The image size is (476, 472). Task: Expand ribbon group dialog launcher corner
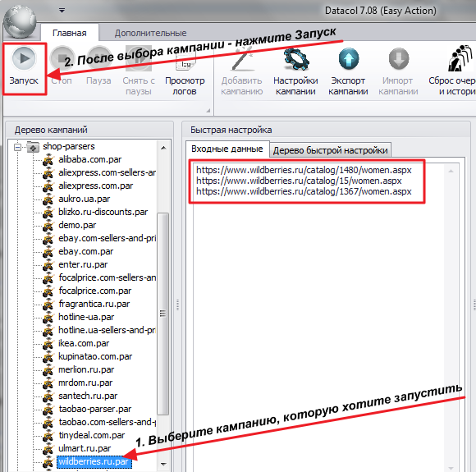(208, 111)
